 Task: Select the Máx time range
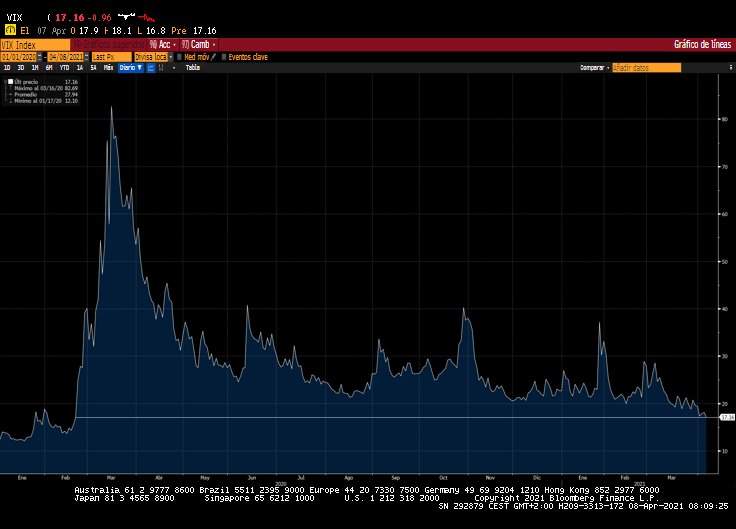[x=108, y=68]
